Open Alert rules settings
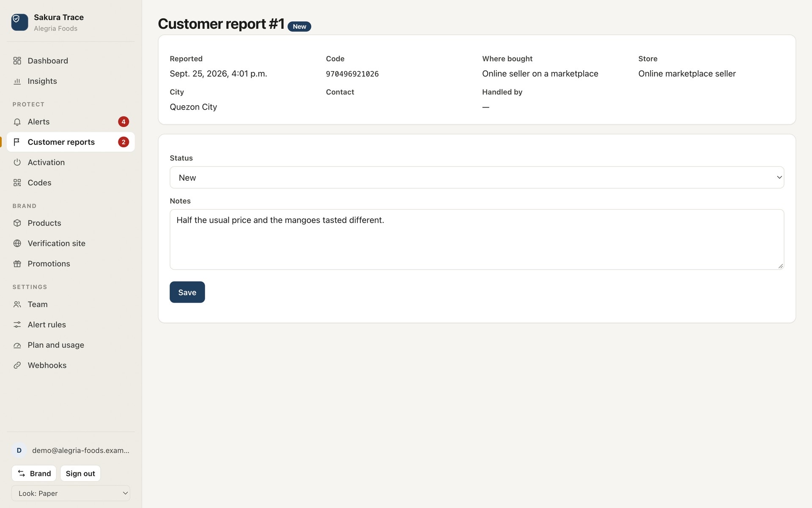Viewport: 812px width, 508px height. [71, 324]
